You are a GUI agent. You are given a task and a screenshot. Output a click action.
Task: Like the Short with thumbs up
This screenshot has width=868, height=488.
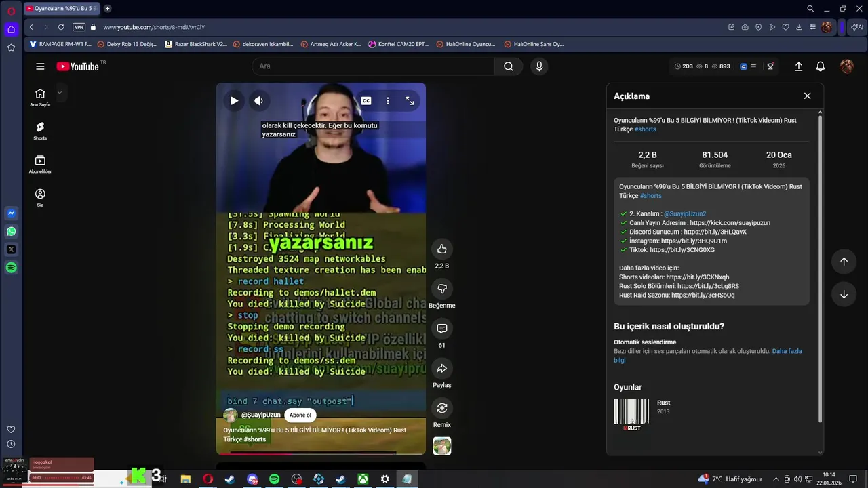point(442,249)
